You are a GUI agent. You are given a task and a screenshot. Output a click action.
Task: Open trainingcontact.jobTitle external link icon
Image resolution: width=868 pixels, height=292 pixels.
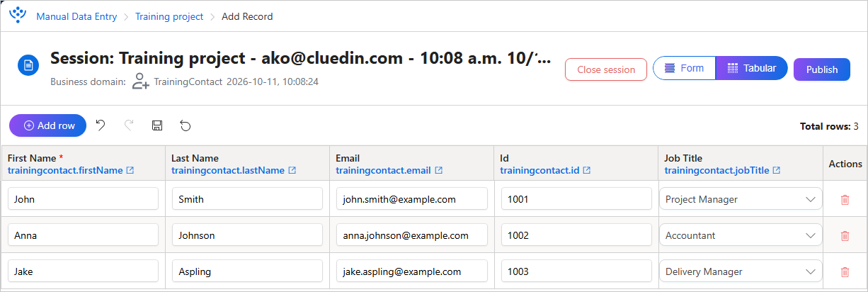(777, 171)
